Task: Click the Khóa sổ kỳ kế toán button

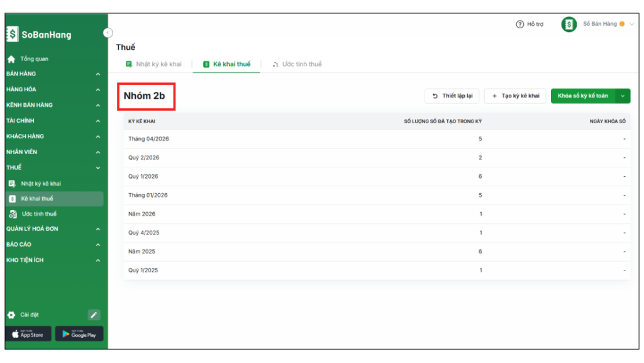Action: [x=582, y=96]
